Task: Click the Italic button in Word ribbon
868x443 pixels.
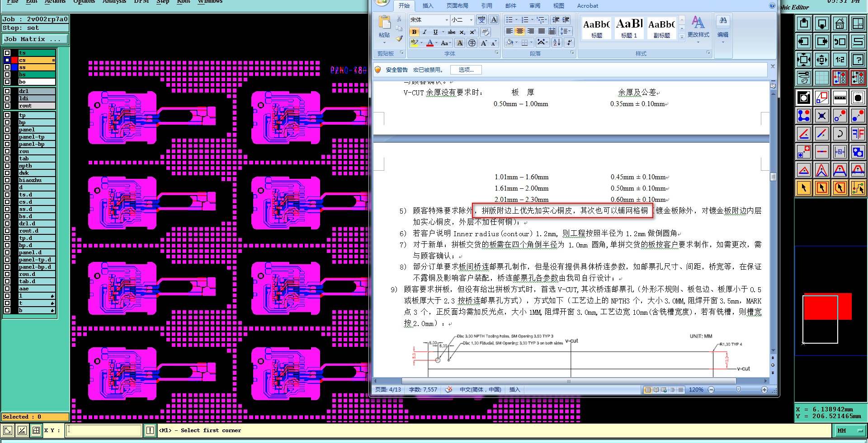Action: point(425,32)
